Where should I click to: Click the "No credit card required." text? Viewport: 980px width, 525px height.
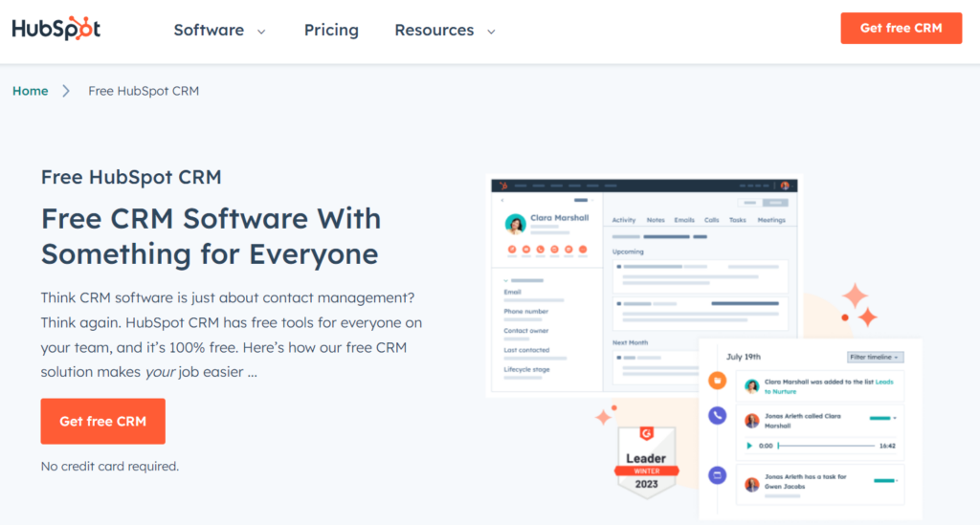point(110,467)
